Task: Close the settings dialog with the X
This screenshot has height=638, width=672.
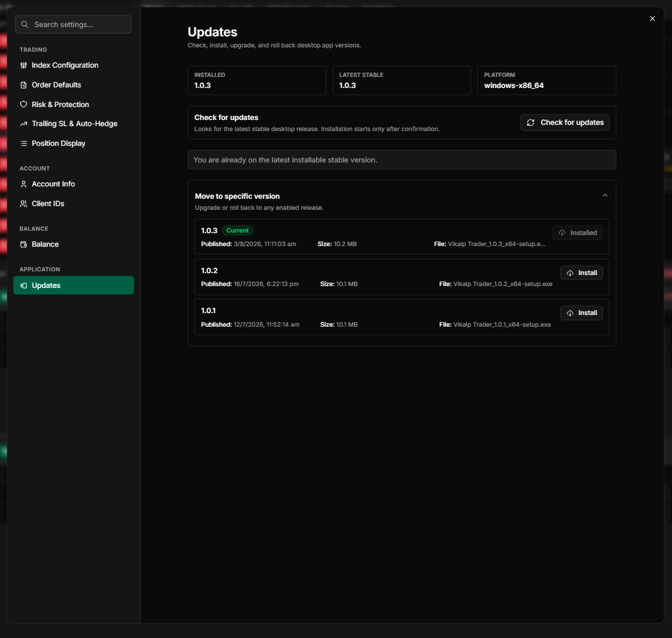Action: coord(652,18)
